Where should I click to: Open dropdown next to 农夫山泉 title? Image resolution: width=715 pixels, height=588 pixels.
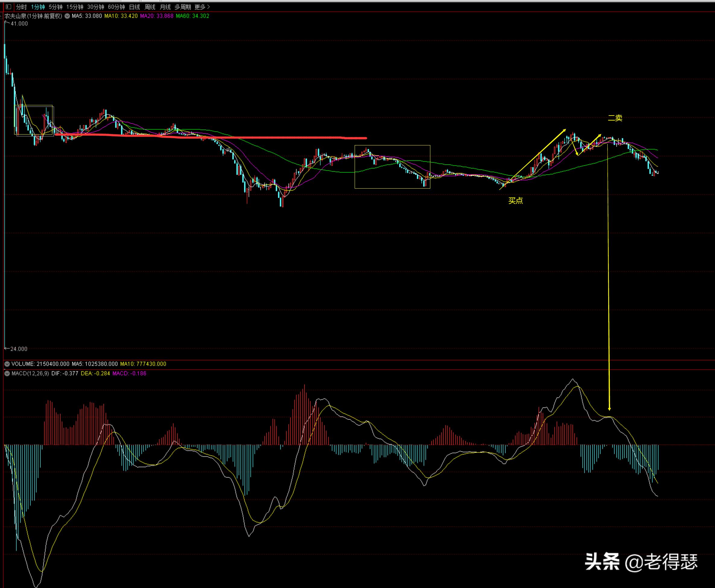tap(67, 16)
